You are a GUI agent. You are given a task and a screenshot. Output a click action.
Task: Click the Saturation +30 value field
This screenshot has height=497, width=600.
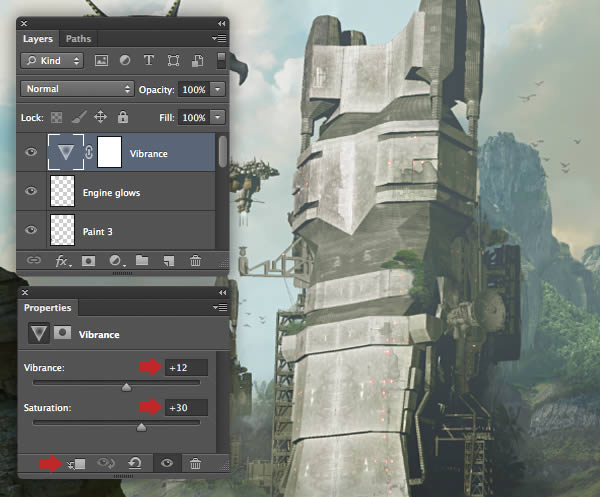[186, 407]
